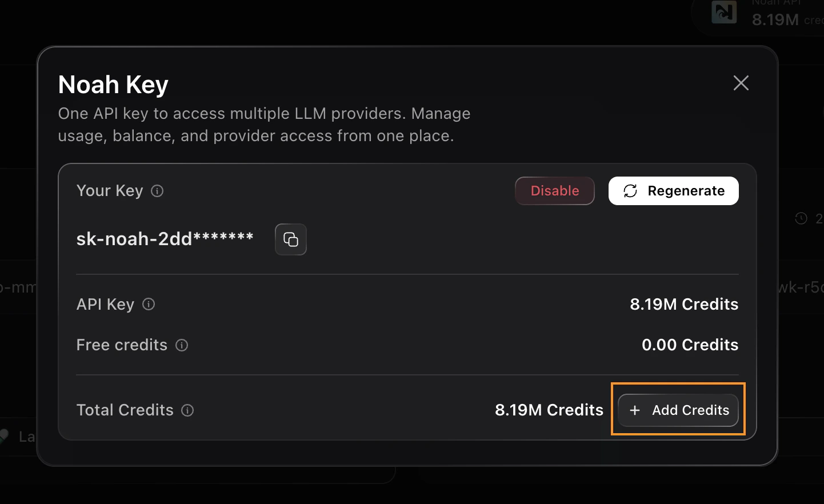
Task: Open the Your Key info tooltip
Action: pos(157,191)
